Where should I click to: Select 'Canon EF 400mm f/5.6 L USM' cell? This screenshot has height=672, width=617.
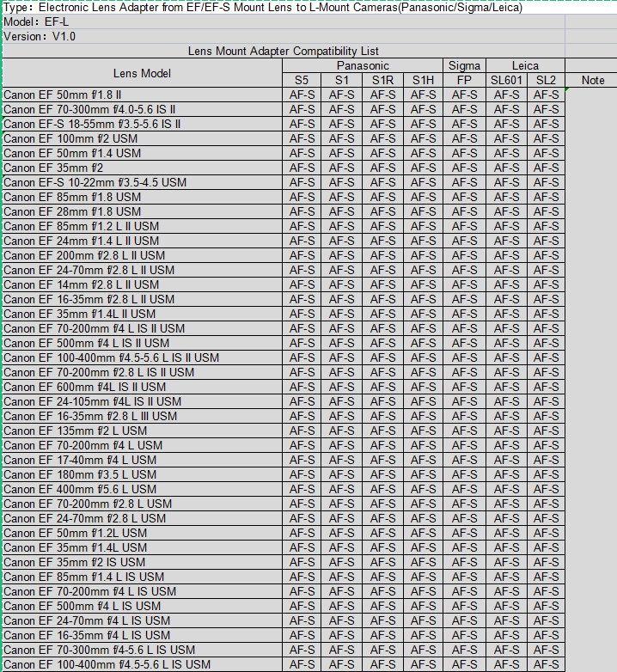[143, 489]
